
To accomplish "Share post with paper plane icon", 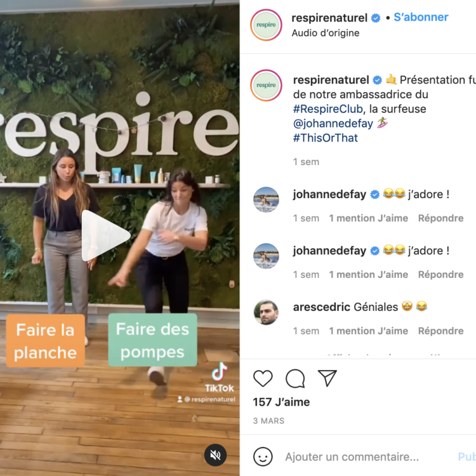I will click(327, 378).
